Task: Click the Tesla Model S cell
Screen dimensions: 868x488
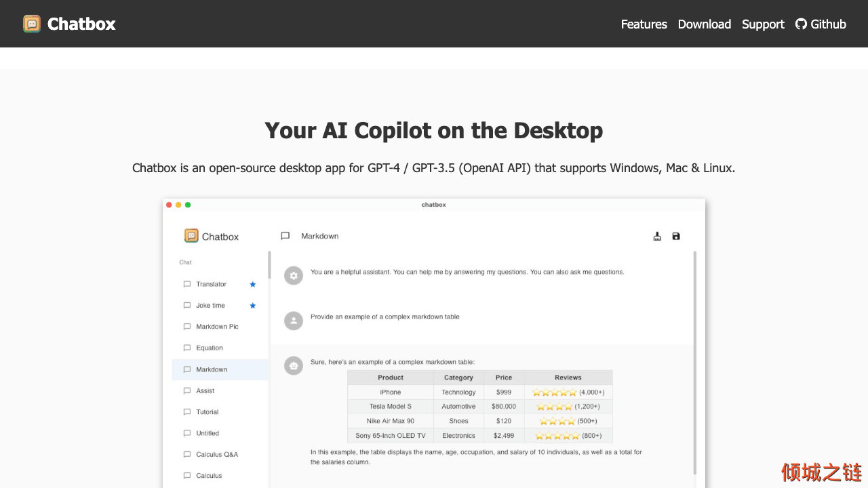Action: 391,407
